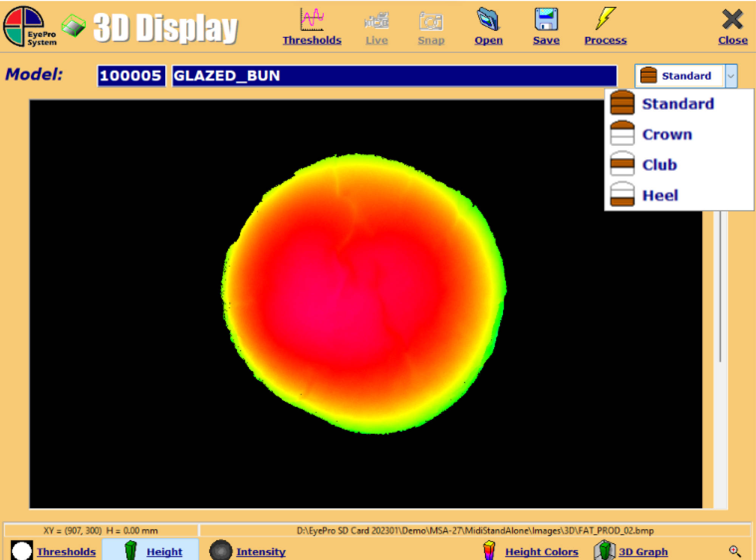
Task: Open a saved 3D image file
Action: point(488,23)
